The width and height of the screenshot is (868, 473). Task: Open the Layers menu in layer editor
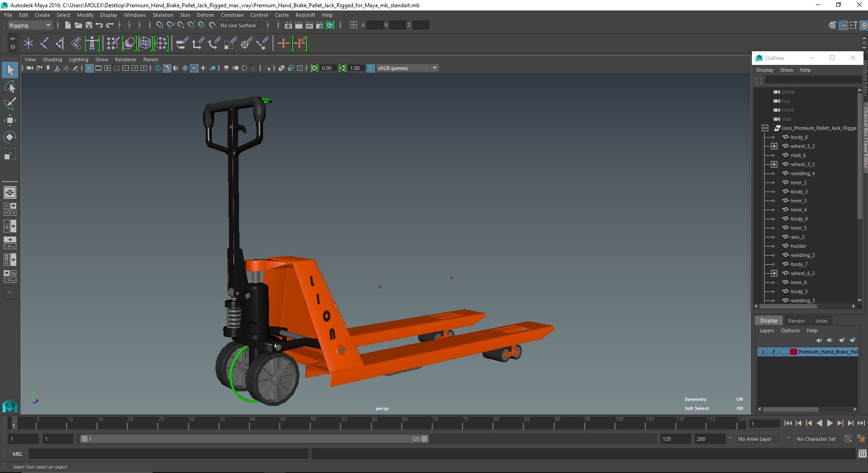pyautogui.click(x=767, y=330)
